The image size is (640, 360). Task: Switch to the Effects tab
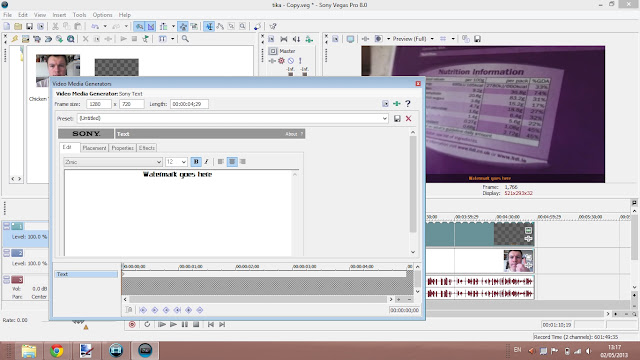[x=147, y=148]
